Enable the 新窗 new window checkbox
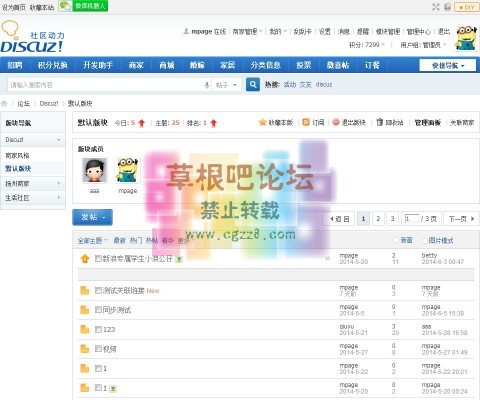 pyautogui.click(x=396, y=240)
